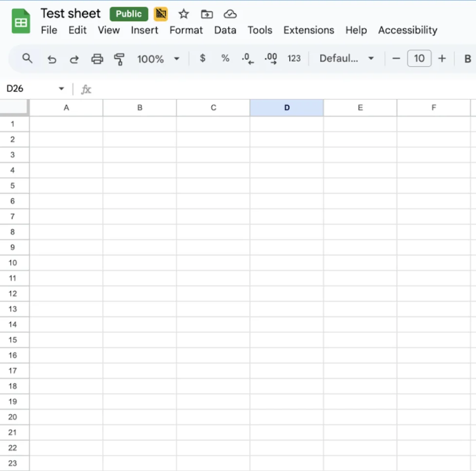Select the paint format roller icon
This screenshot has height=471, width=476.
point(119,59)
